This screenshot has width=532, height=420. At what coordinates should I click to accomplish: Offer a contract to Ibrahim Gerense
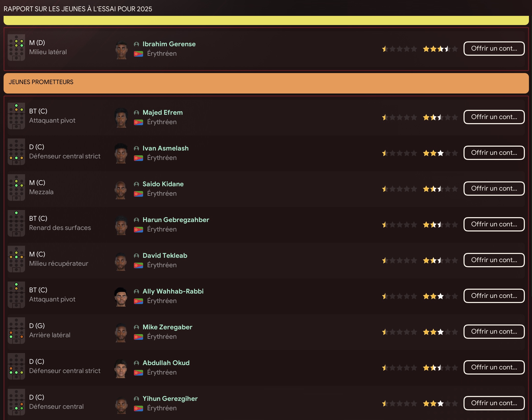[494, 49]
